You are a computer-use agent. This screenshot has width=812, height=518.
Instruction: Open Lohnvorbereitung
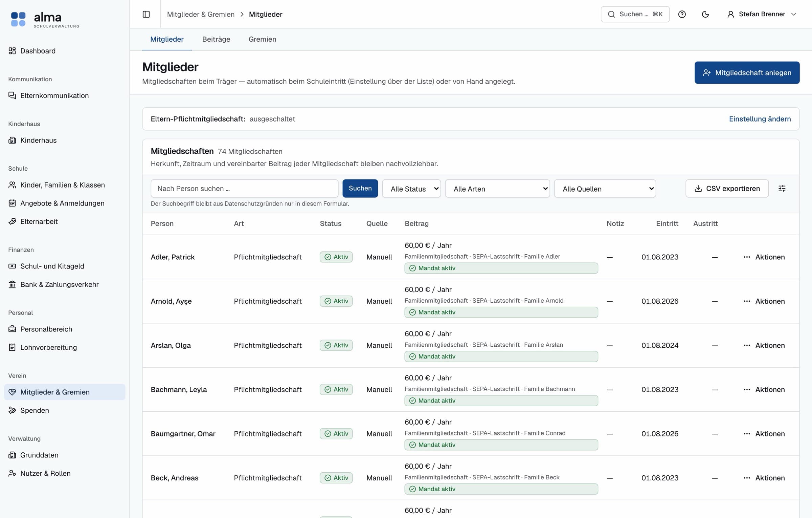(x=65, y=347)
